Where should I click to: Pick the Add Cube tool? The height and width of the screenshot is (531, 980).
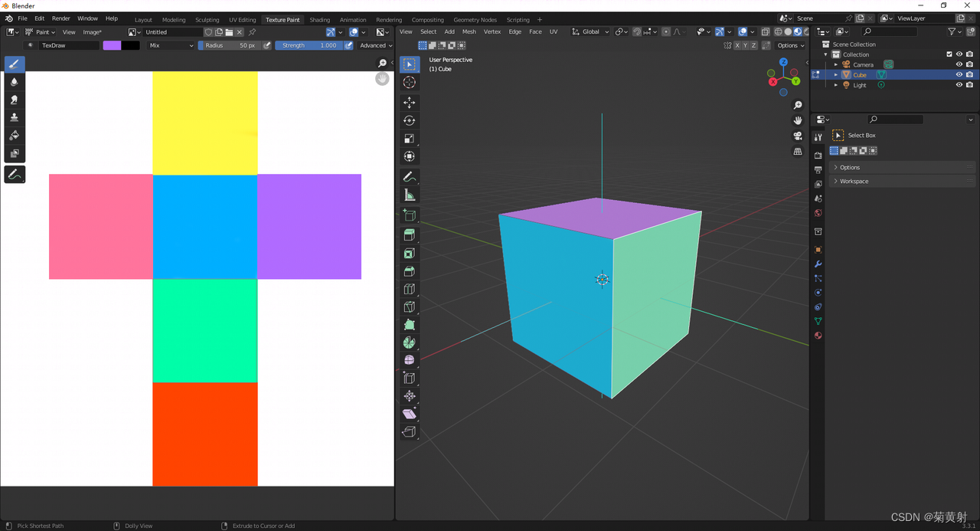[410, 216]
